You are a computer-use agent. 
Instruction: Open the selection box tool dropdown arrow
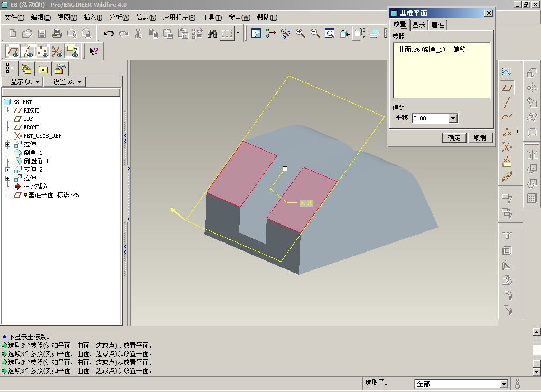(238, 33)
